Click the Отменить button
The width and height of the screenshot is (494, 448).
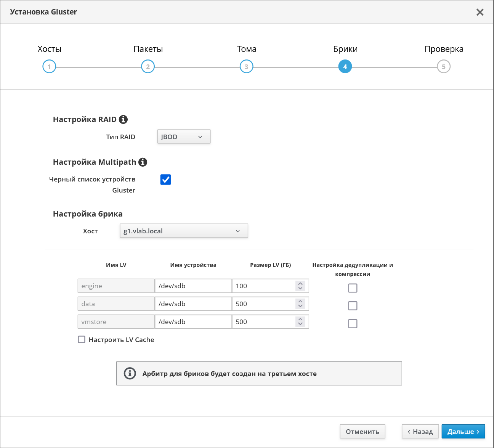[362, 432]
